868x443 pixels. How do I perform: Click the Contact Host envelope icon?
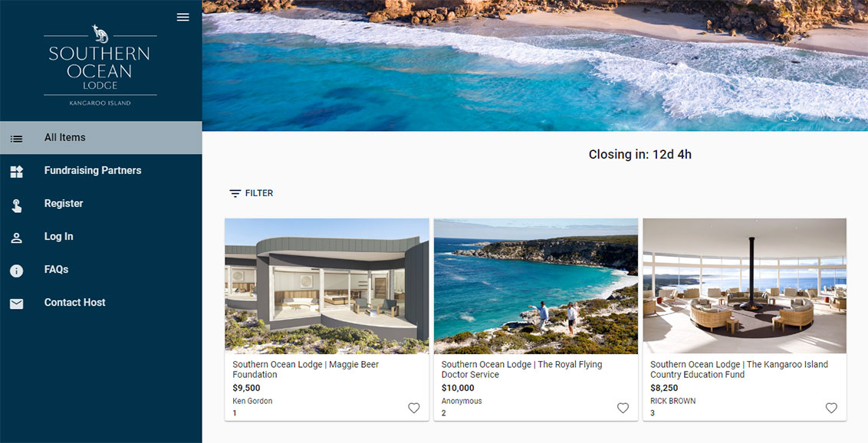[x=17, y=304]
